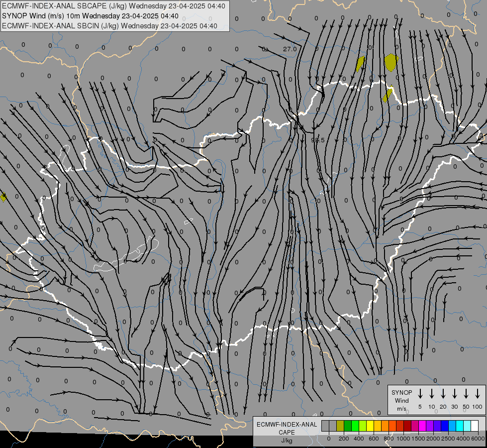The width and height of the screenshot is (487, 448).
Task: Click the 1500 tick label on CAPE scale
Action: 418,439
